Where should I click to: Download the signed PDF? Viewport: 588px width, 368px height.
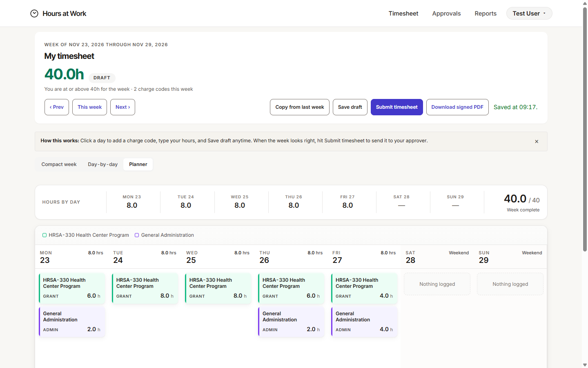click(x=457, y=107)
